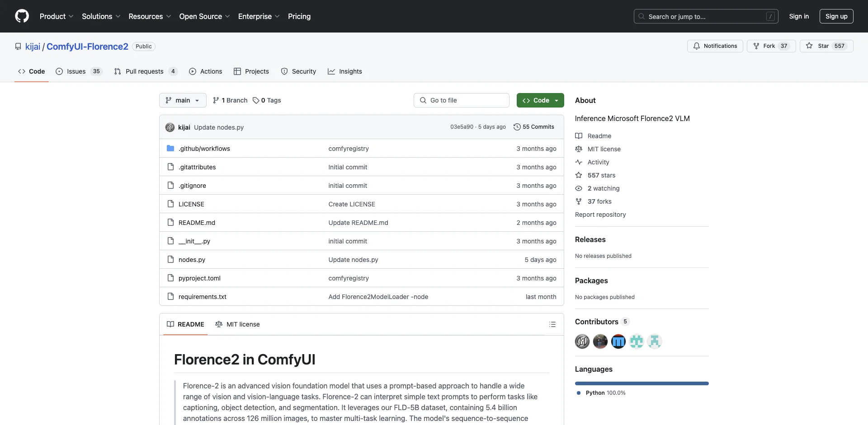Click the blue and red contributor avatar

point(618,341)
